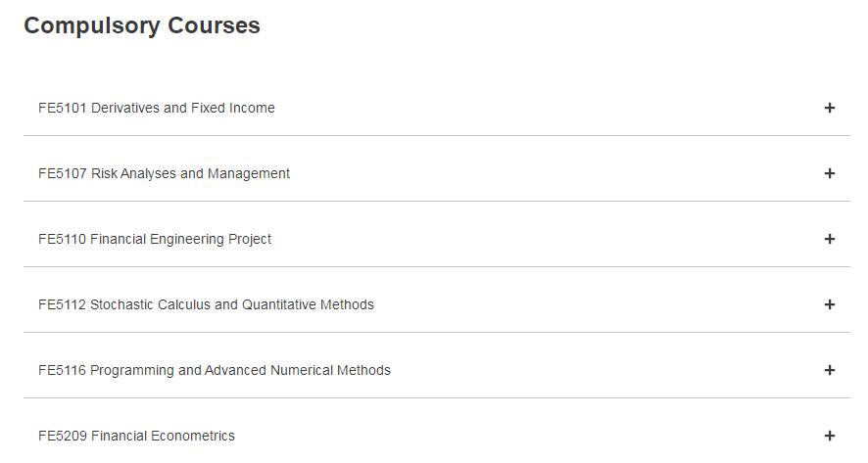This screenshot has width=868, height=463.
Task: Select the FE5116 course code
Action: point(63,370)
